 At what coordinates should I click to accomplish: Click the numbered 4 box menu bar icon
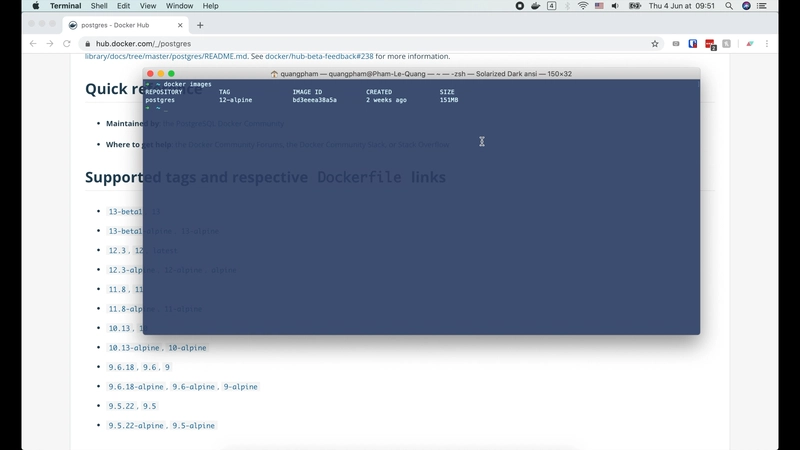click(552, 6)
